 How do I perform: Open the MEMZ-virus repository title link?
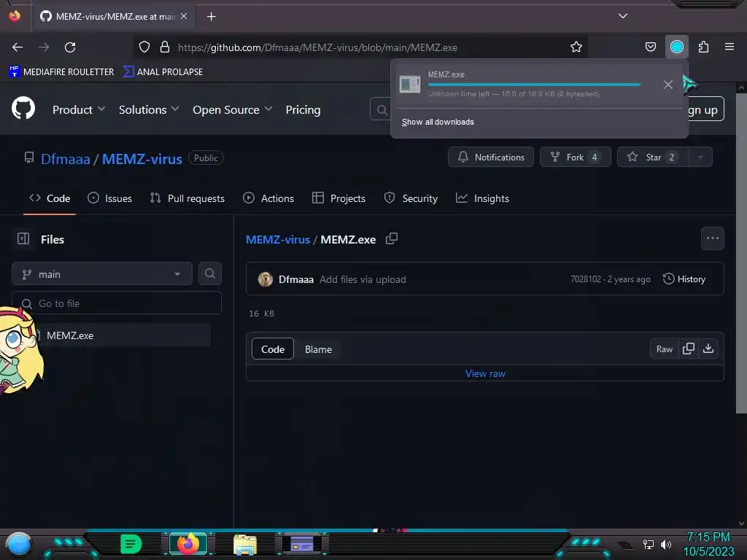142,158
